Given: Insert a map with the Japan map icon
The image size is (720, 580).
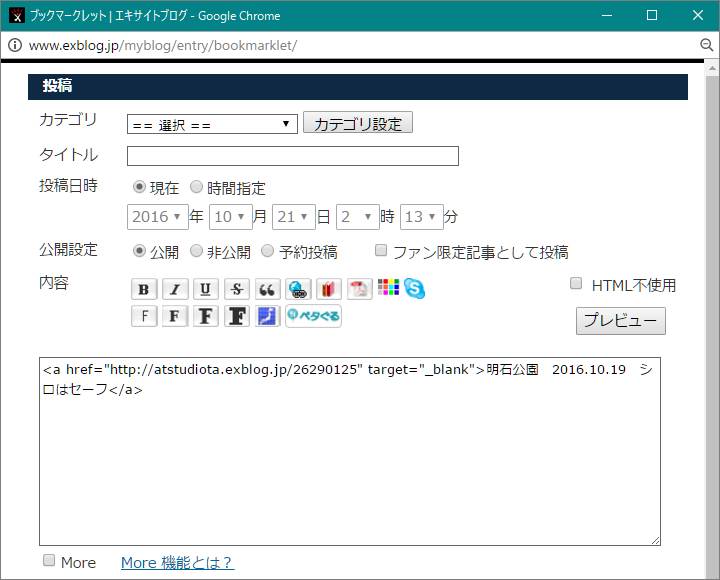Looking at the screenshot, I should [x=267, y=316].
